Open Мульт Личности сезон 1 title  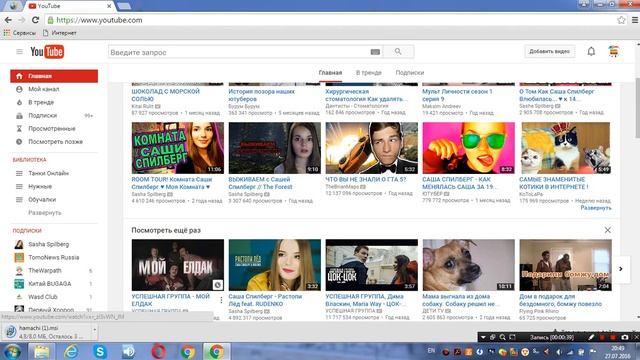(457, 95)
